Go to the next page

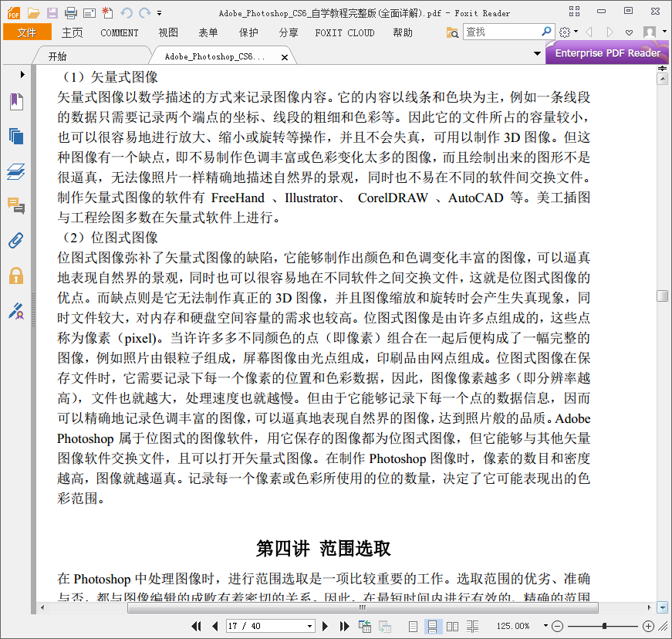click(325, 626)
